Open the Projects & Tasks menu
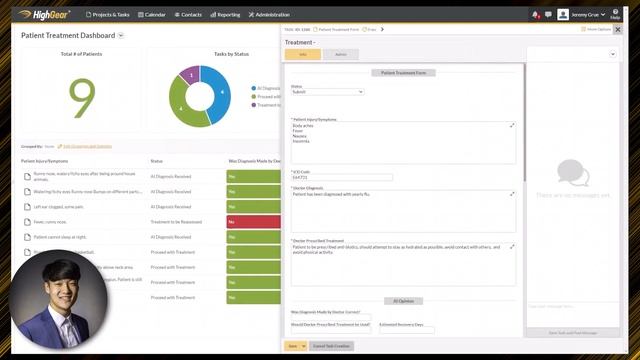Image resolution: width=640 pixels, height=360 pixels. coord(108,15)
